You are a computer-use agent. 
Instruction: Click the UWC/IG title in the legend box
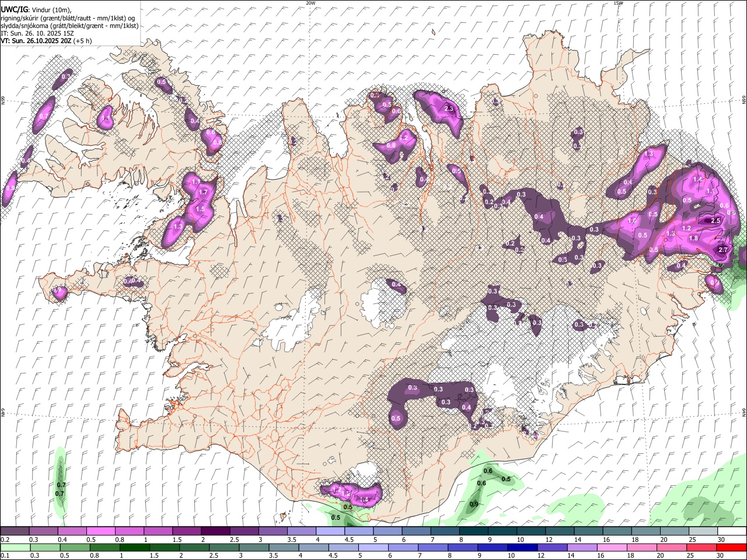coord(13,10)
